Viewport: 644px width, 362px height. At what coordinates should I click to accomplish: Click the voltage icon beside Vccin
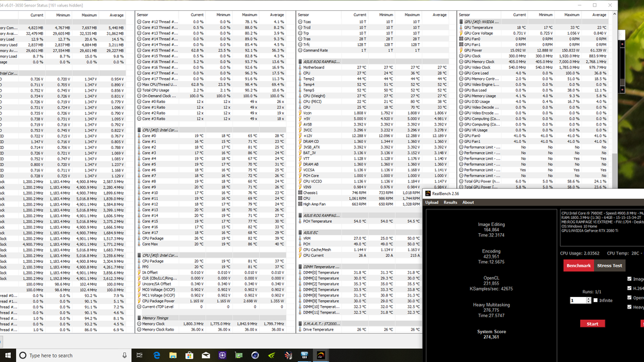click(300, 113)
